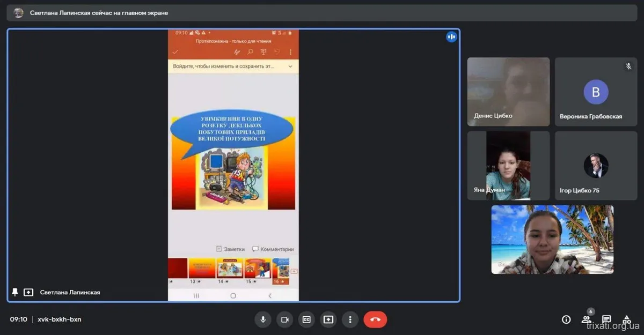Viewport: 644px width, 335px height.
Task: Toggle closed captions (CC) button
Action: coord(306,319)
